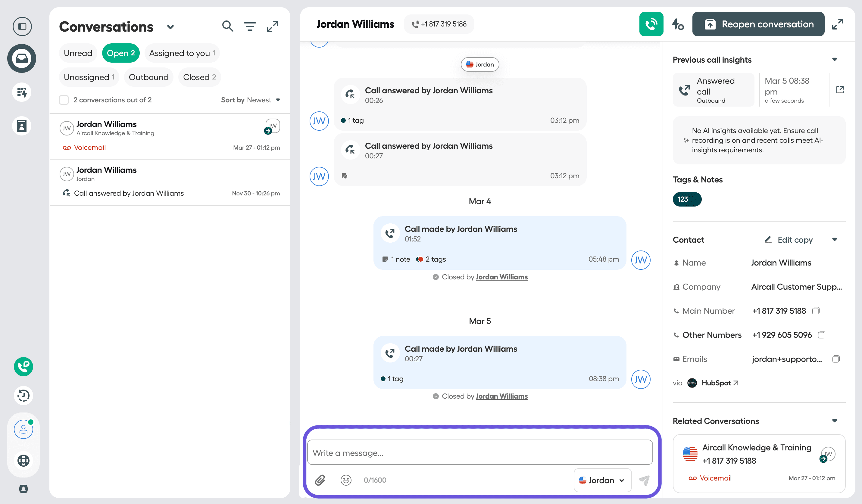Viewport: 862px width, 504px height.
Task: Open the call history icon in sidebar
Action: pyautogui.click(x=23, y=396)
